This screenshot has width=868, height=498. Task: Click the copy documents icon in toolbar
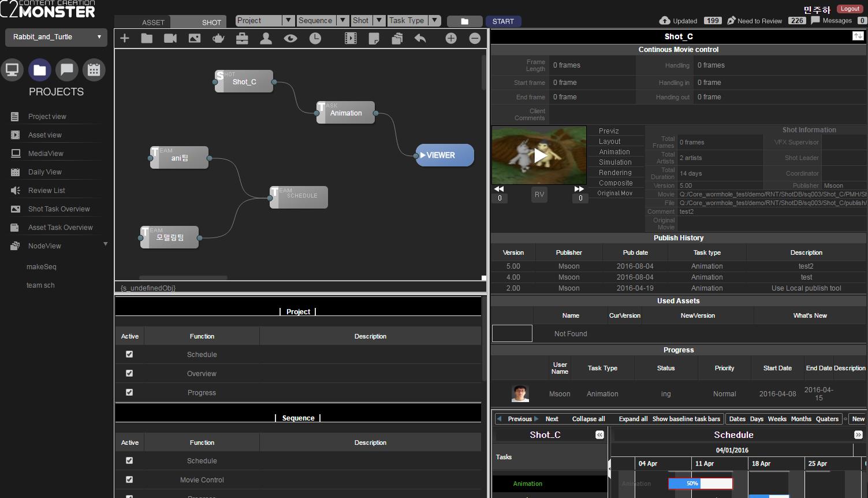(397, 38)
